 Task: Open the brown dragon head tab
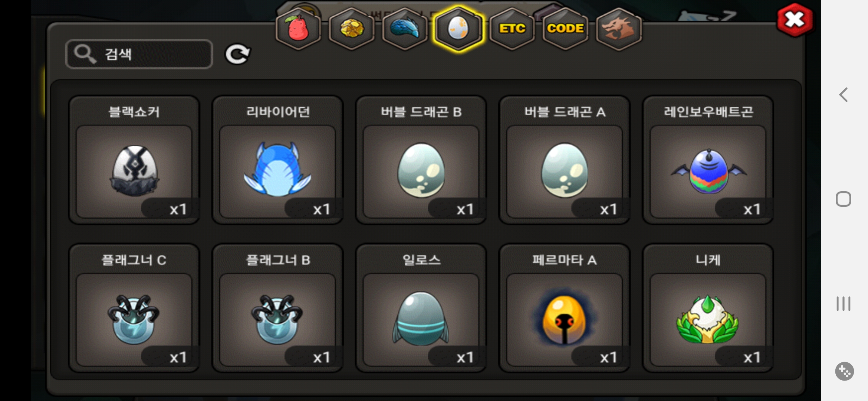point(618,29)
